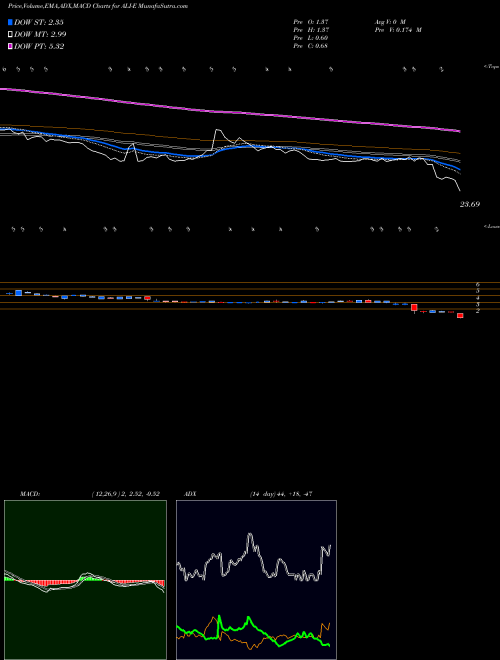Screen dimensions: 500x660
Task: Click the 'Pre C: 0.68' close value
Action: point(311,46)
